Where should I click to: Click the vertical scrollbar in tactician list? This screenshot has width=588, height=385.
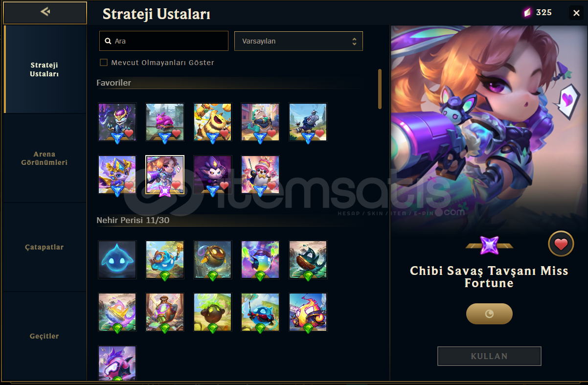[380, 89]
